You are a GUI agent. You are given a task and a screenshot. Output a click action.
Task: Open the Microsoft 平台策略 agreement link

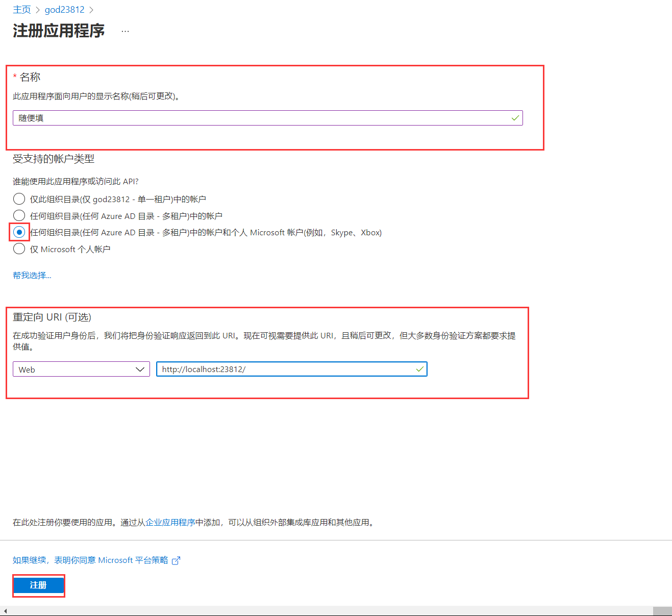coord(90,560)
